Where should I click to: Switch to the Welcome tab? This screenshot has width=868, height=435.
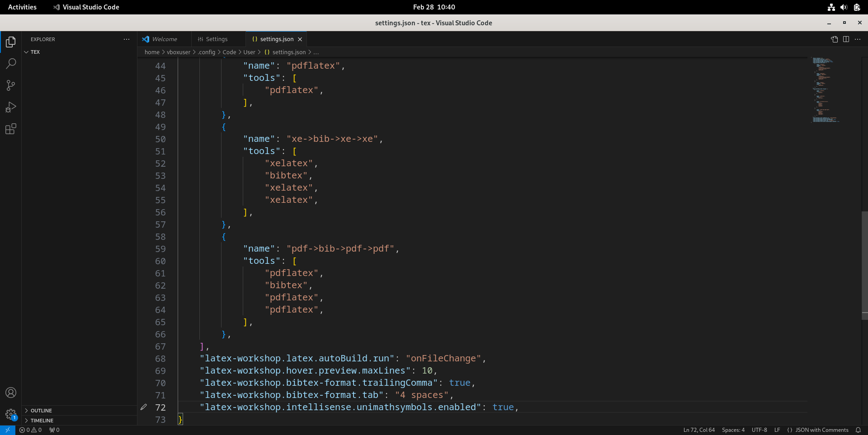pyautogui.click(x=164, y=39)
